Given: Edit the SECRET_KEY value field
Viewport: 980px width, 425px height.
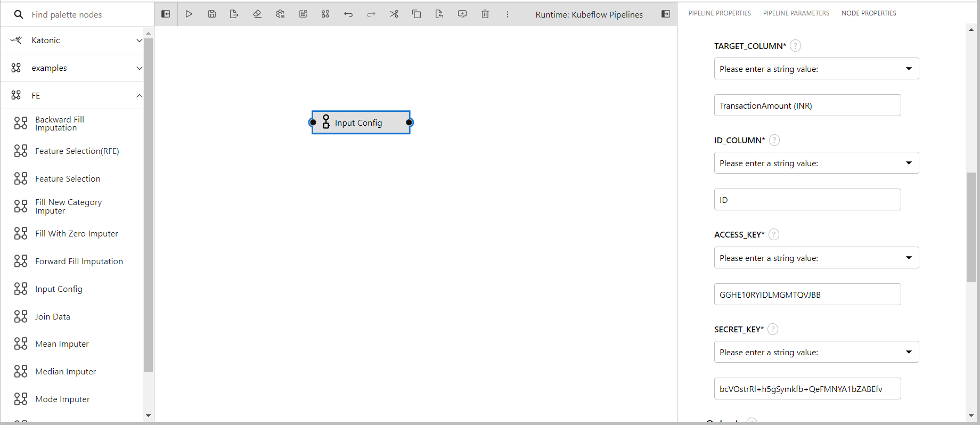Looking at the screenshot, I should pyautogui.click(x=807, y=389).
